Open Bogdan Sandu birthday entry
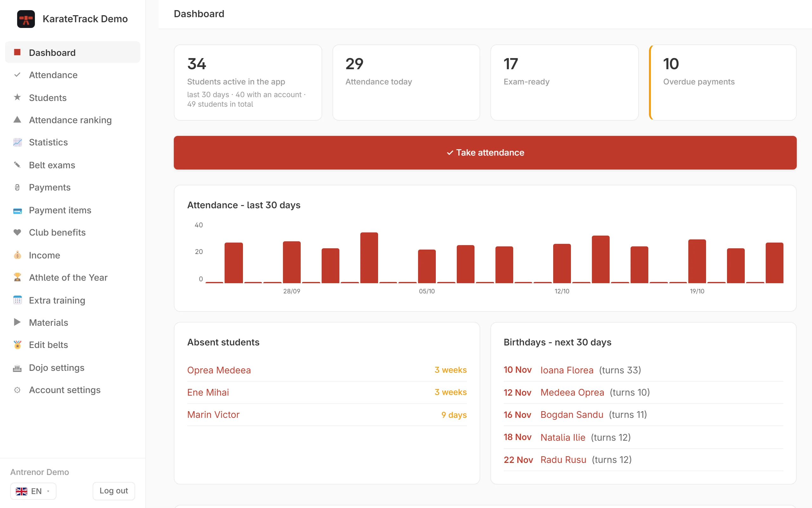 click(572, 415)
